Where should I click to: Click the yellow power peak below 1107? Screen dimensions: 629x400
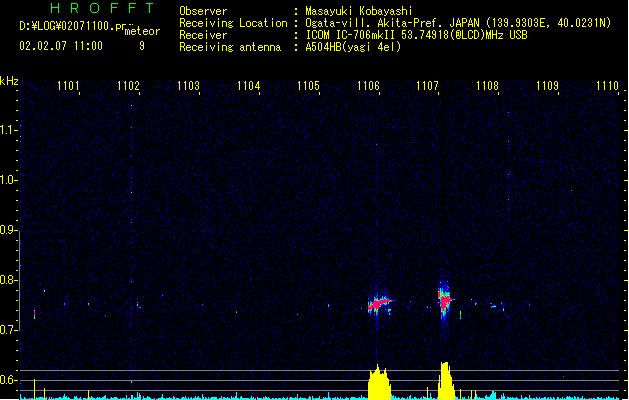(445, 380)
